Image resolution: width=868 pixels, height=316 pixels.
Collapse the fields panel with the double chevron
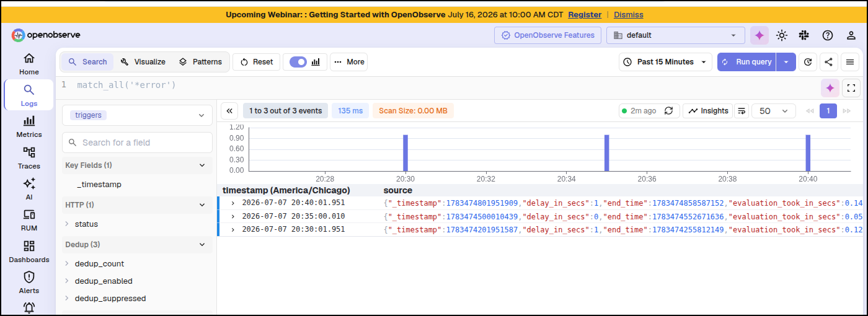pos(229,111)
